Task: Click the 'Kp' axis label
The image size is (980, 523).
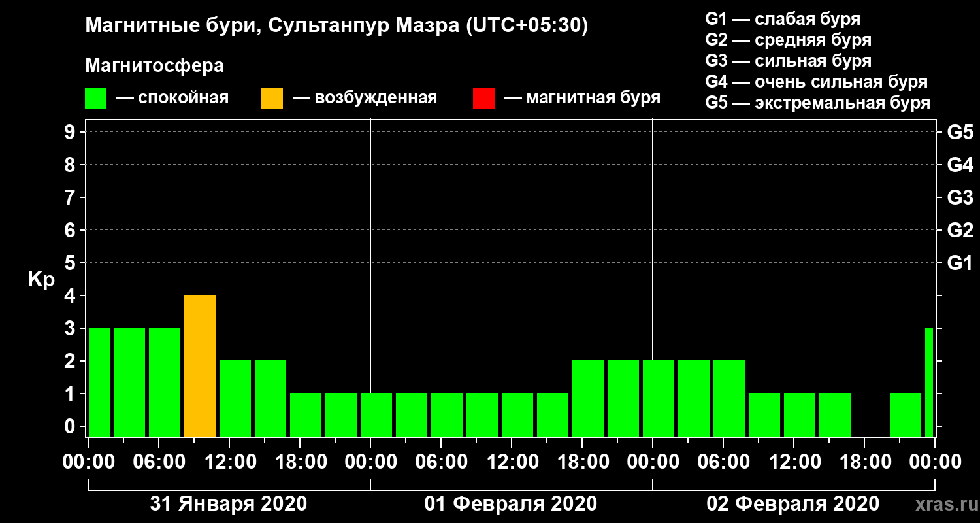Action: click(x=41, y=279)
